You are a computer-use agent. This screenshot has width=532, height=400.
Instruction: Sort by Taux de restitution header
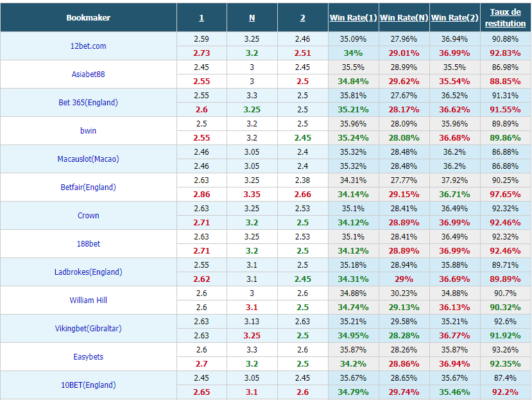pyautogui.click(x=505, y=18)
